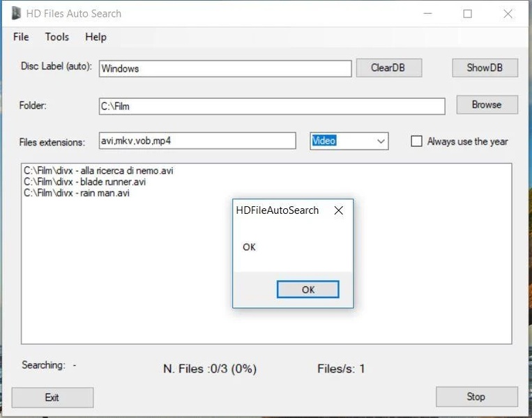Open the Tools menu
Screen dimensions: 532x418
click(x=57, y=37)
